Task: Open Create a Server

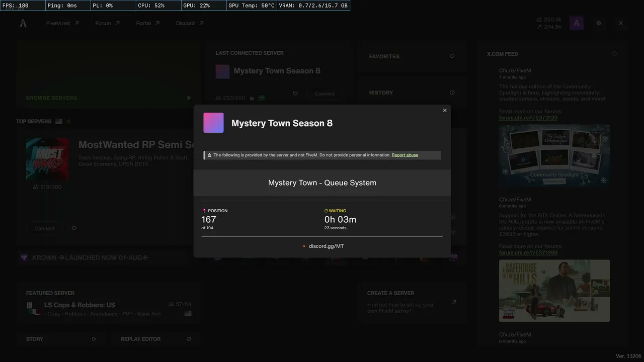Action: tap(412, 302)
